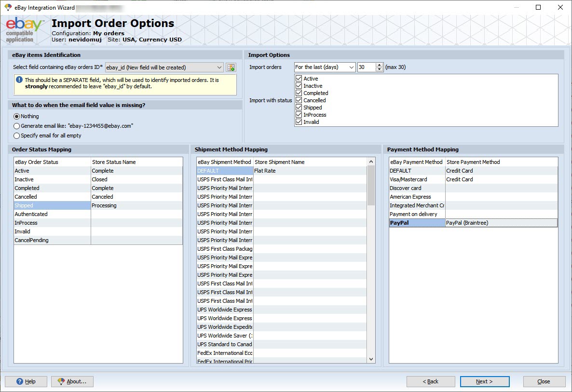This screenshot has height=392, width=572.
Task: Select the UPS Standard to Canad row
Action: click(225, 344)
